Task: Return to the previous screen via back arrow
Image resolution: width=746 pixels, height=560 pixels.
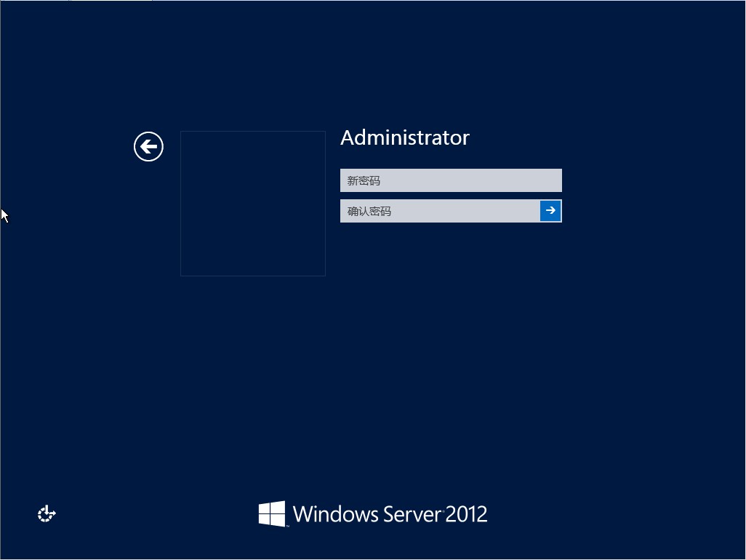Action: point(148,147)
